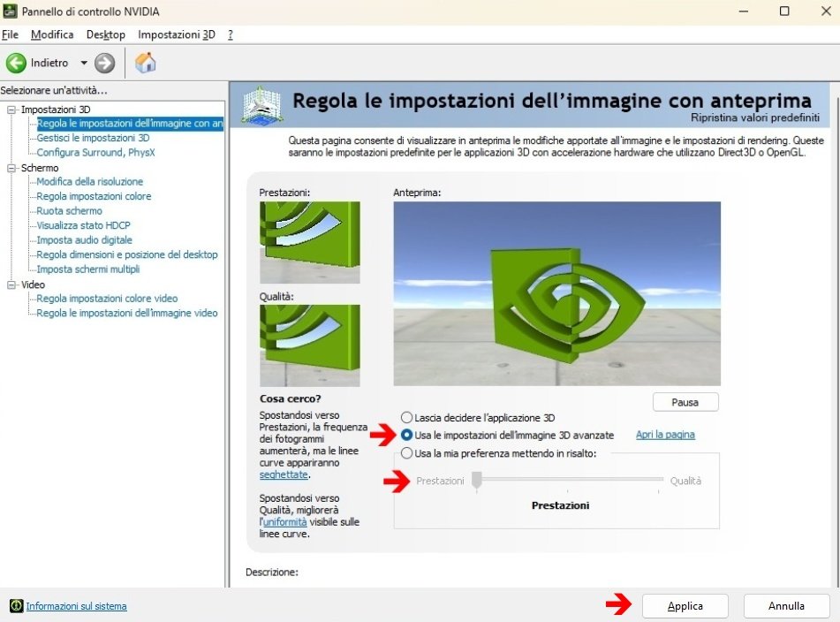The image size is (840, 622).
Task: Select 'Modifica della risoluzione' in the tree
Action: click(89, 182)
